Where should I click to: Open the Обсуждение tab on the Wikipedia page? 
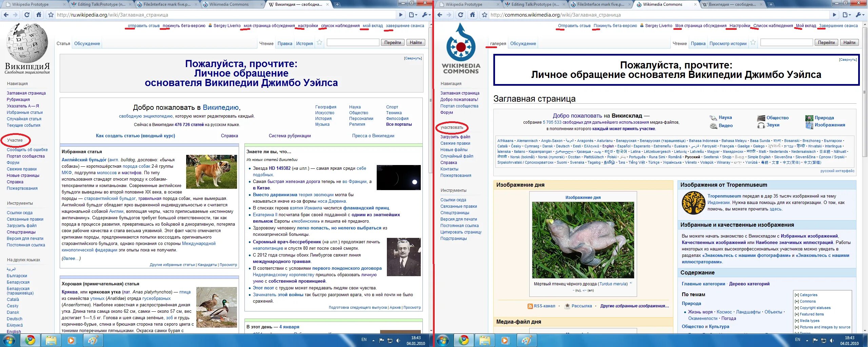(87, 44)
